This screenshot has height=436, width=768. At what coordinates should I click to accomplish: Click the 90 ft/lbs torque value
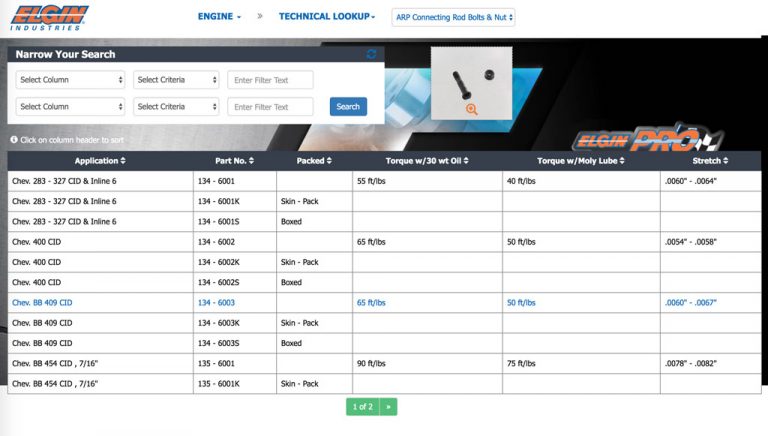click(x=371, y=363)
